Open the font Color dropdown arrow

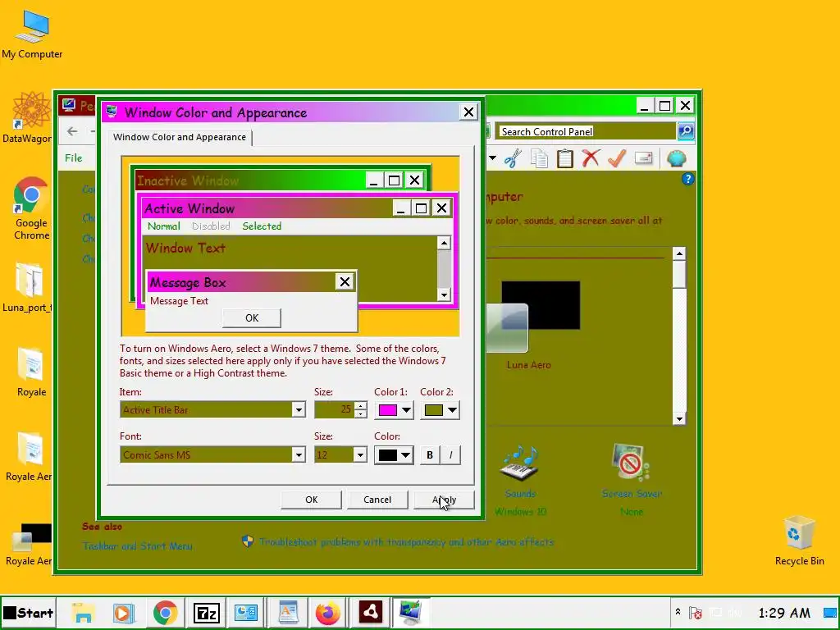point(406,455)
